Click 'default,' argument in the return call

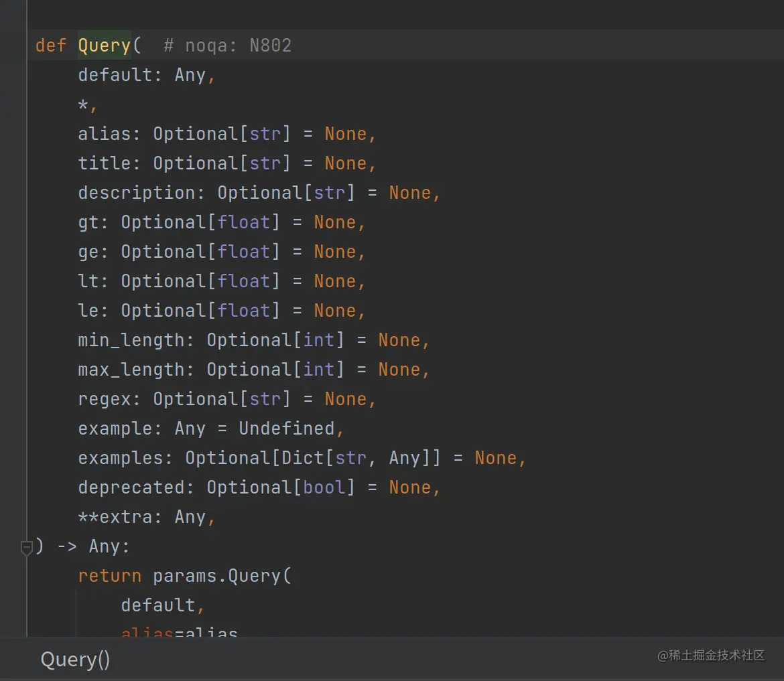163,605
